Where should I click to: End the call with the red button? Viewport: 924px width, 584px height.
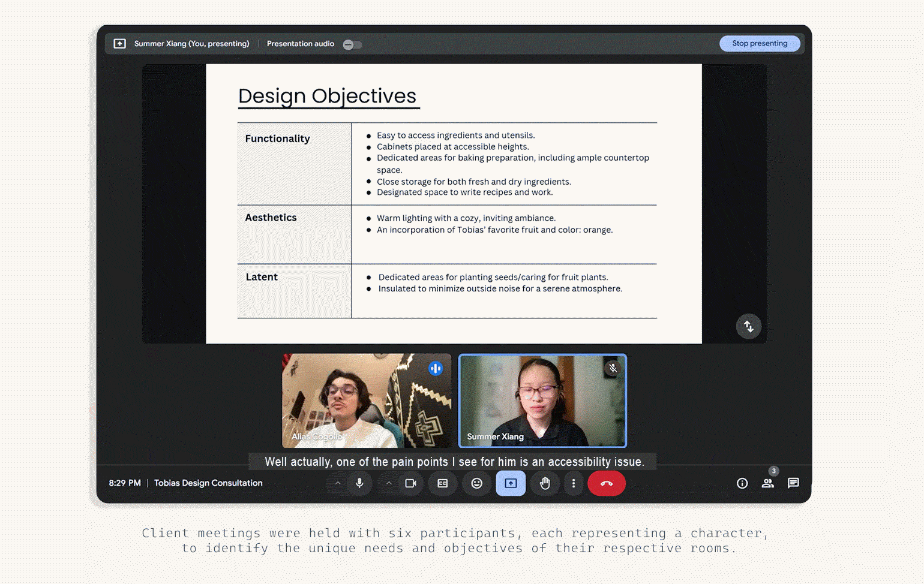(x=607, y=483)
